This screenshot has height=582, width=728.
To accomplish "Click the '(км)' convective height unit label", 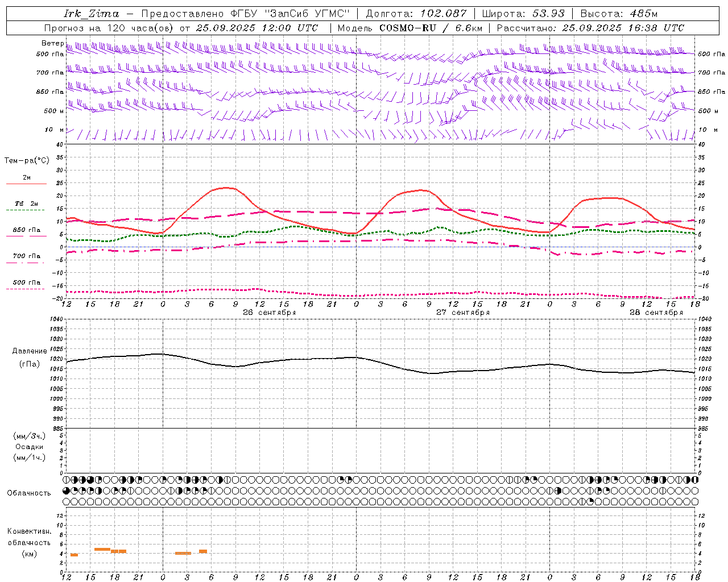I will point(30,554).
